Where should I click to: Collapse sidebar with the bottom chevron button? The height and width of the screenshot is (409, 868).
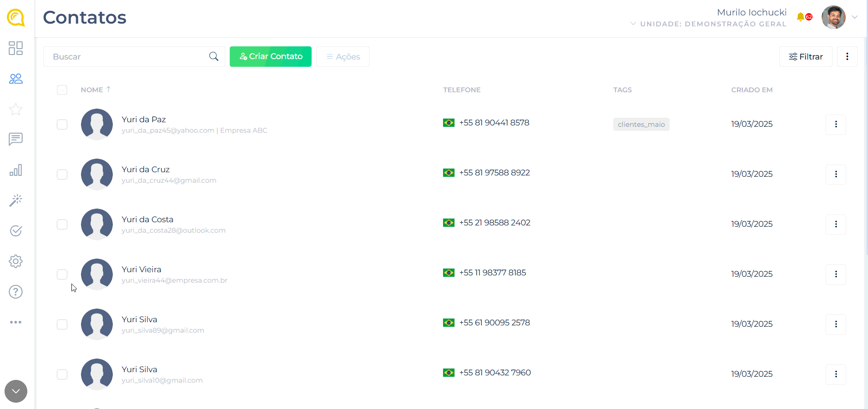(16, 391)
